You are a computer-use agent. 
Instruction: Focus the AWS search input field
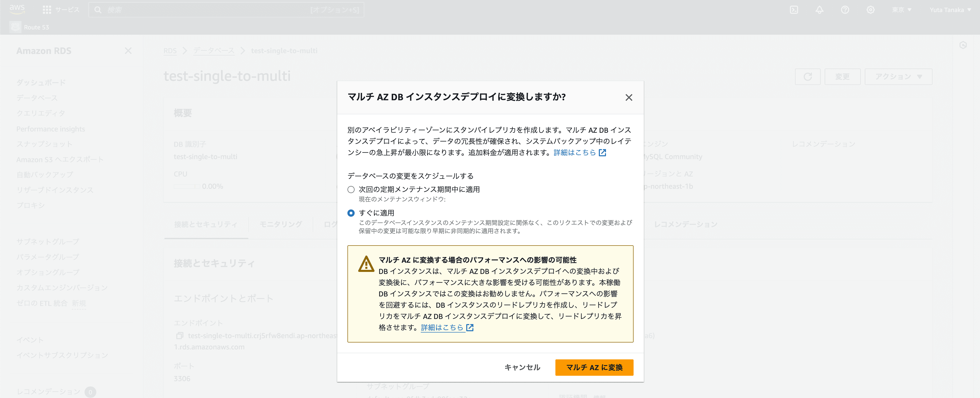coord(226,10)
